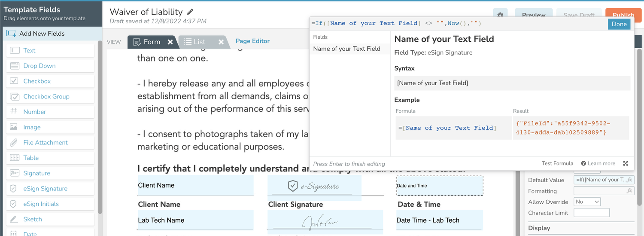Screen dimensions: 644x236
Task: Click the Syntax example box
Action: point(512,83)
